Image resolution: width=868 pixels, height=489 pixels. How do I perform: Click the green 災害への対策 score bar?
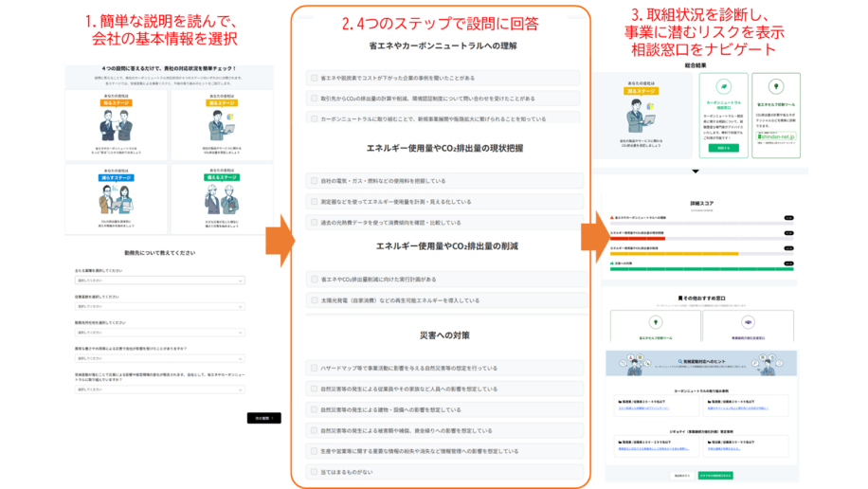point(702,269)
